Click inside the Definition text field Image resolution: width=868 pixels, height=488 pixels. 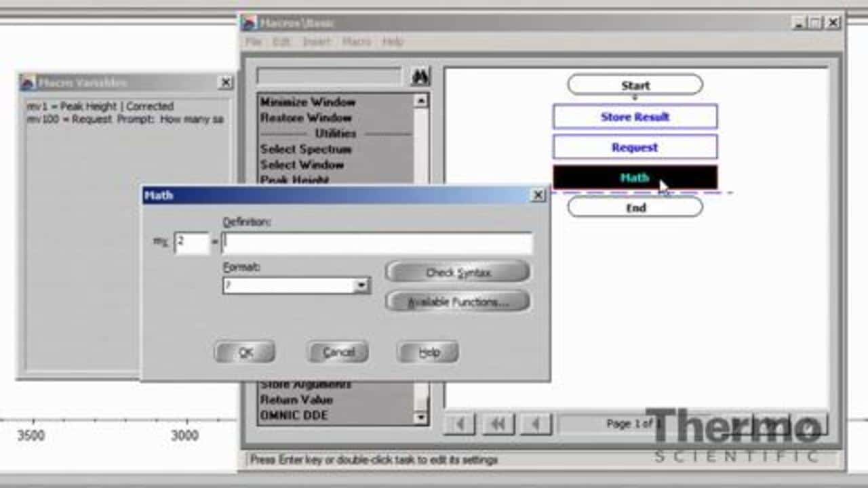click(377, 243)
